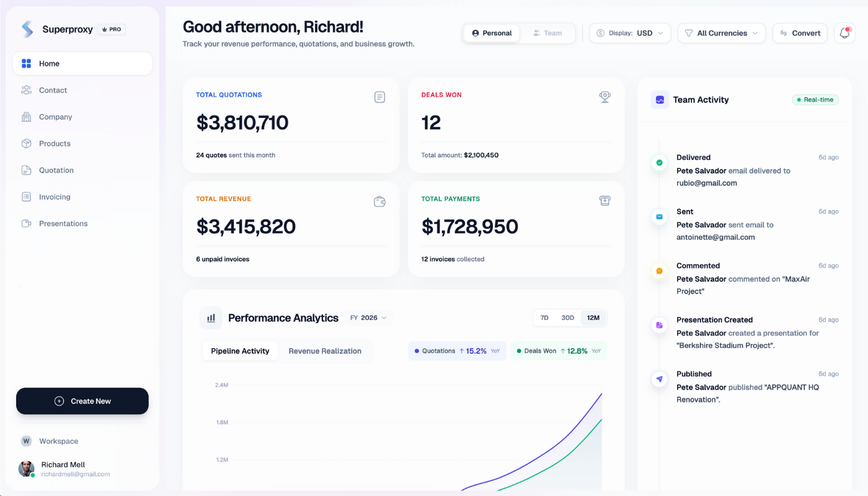The width and height of the screenshot is (868, 496).
Task: Click the "12" deals won count
Action: 431,123
